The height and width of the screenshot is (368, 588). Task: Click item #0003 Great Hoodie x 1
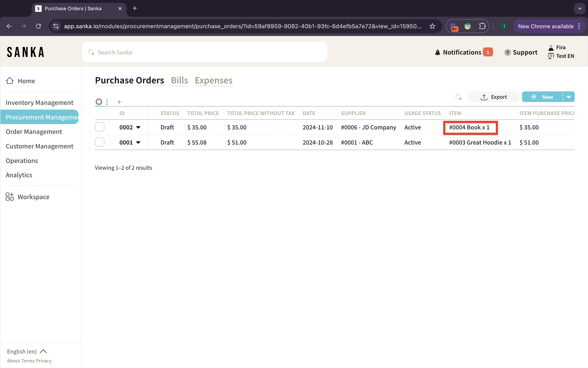[x=480, y=142]
